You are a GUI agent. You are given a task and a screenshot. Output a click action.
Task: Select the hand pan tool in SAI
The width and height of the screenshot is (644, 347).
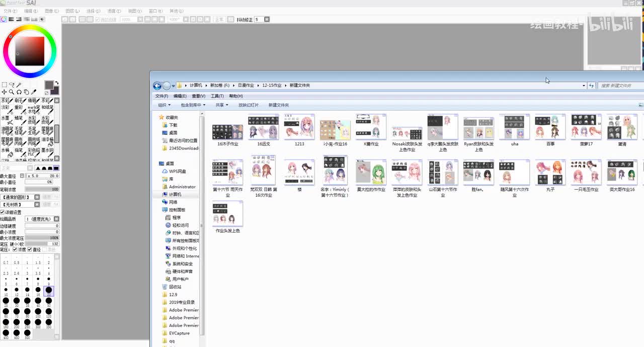click(x=26, y=92)
